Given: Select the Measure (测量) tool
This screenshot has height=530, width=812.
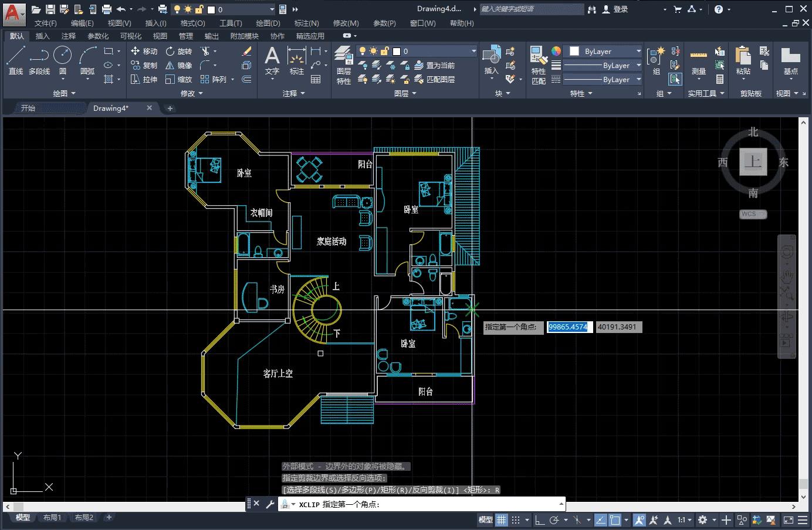Looking at the screenshot, I should click(x=698, y=61).
